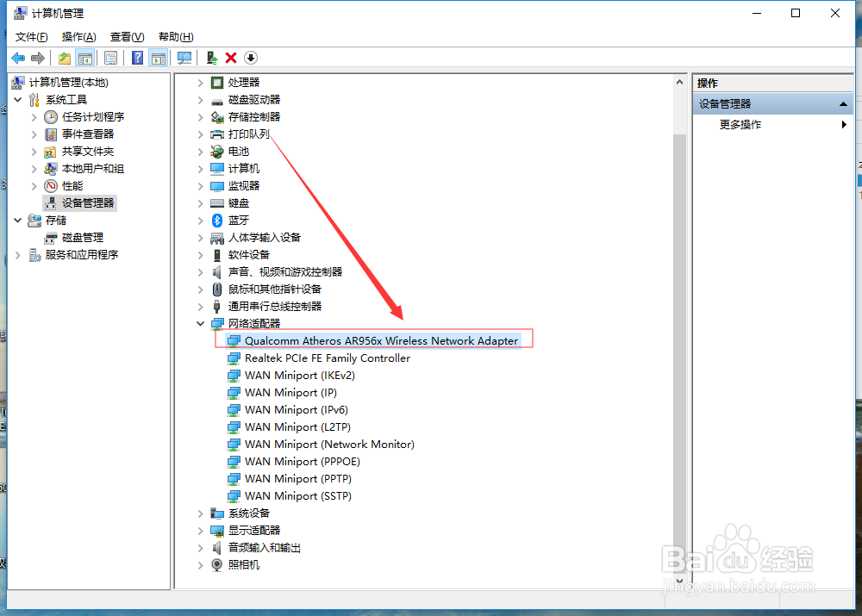This screenshot has width=862, height=616.
Task: Click the 照相机 camera icon
Action: click(x=217, y=565)
